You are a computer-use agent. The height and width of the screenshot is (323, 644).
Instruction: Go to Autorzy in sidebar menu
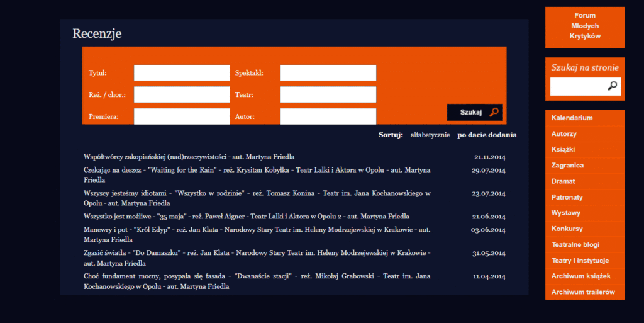click(563, 134)
